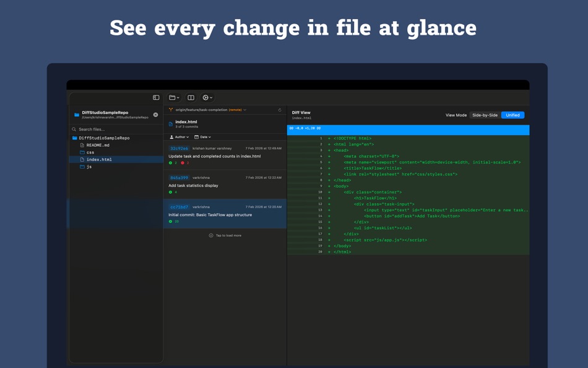The height and width of the screenshot is (368, 588).
Task: Click the refresh icon beside the branch name
Action: click(x=280, y=110)
